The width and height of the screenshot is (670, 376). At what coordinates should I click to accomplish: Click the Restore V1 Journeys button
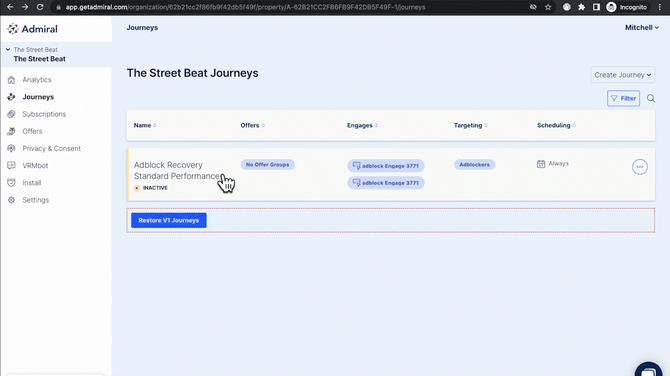click(x=169, y=220)
